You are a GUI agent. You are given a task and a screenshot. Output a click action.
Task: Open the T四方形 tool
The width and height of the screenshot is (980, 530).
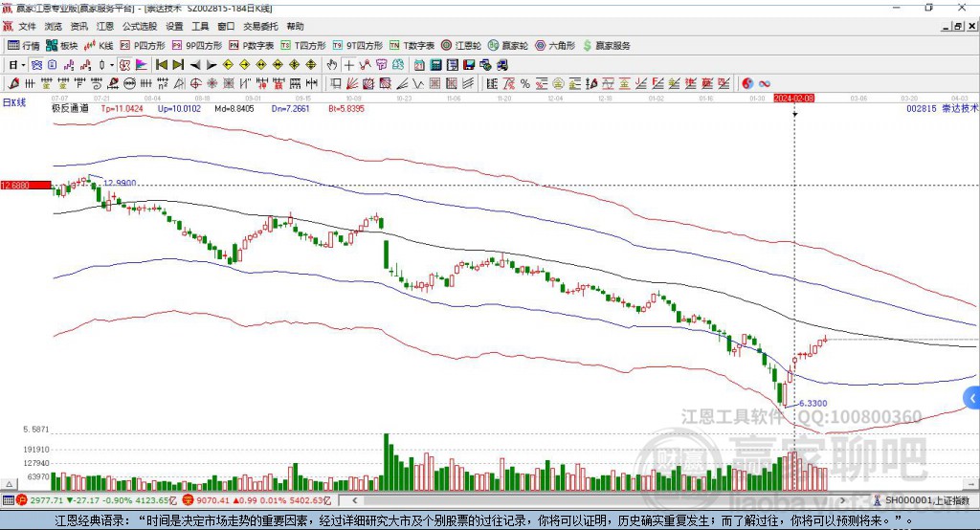(x=303, y=46)
